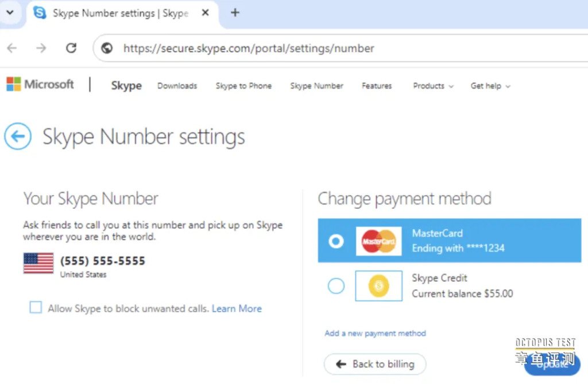
Task: Click the Skype Credit coin icon
Action: coord(378,286)
